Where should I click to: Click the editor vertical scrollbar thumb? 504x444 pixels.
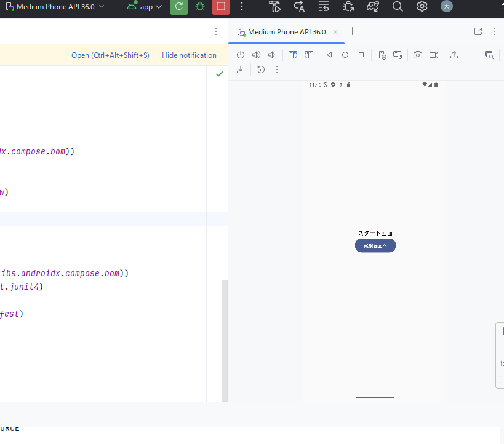225,341
